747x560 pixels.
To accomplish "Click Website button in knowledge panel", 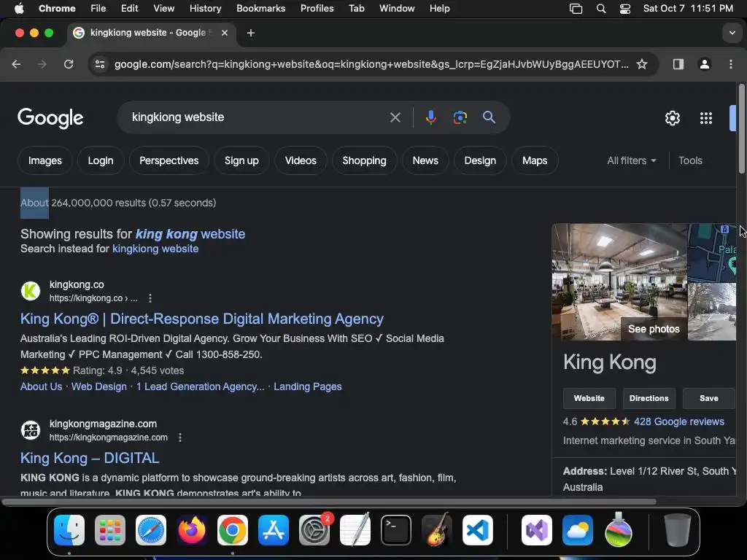I will click(x=589, y=398).
